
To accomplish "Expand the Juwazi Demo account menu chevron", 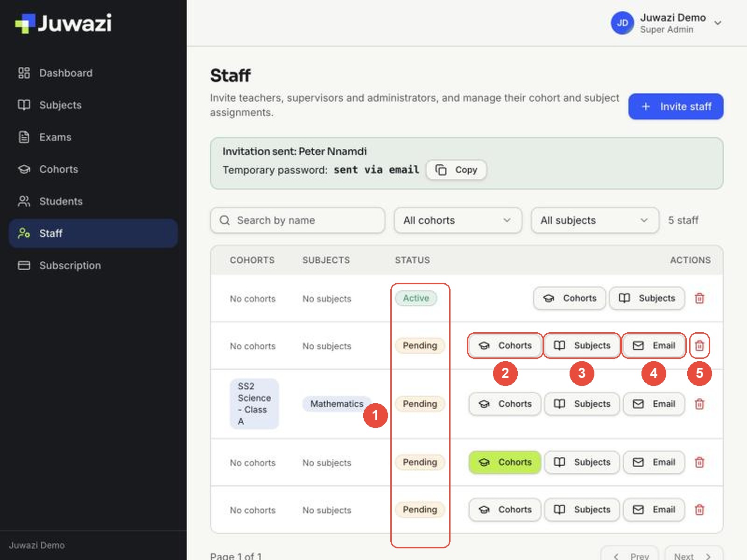I will pyautogui.click(x=718, y=23).
